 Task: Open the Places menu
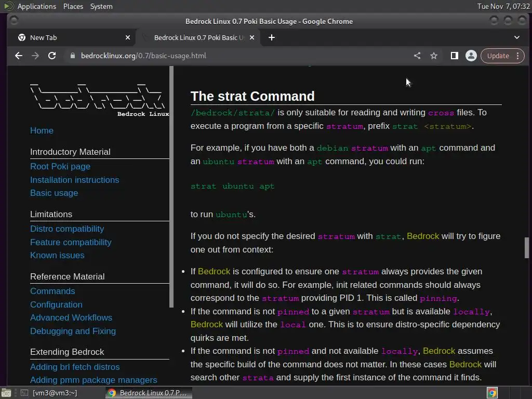point(73,6)
